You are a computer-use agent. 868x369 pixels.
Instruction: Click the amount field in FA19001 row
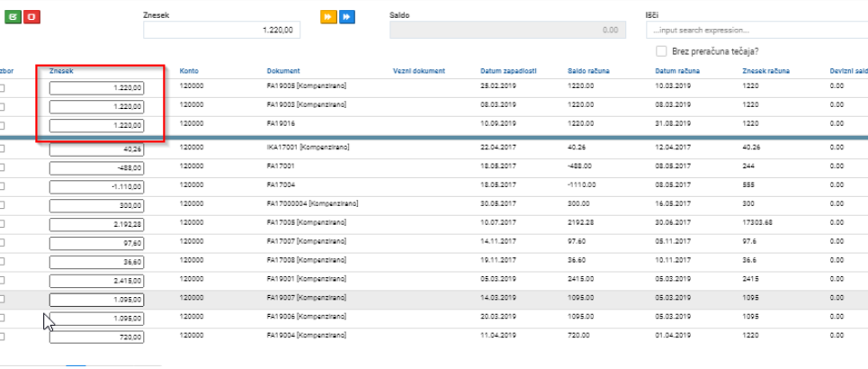click(97, 281)
